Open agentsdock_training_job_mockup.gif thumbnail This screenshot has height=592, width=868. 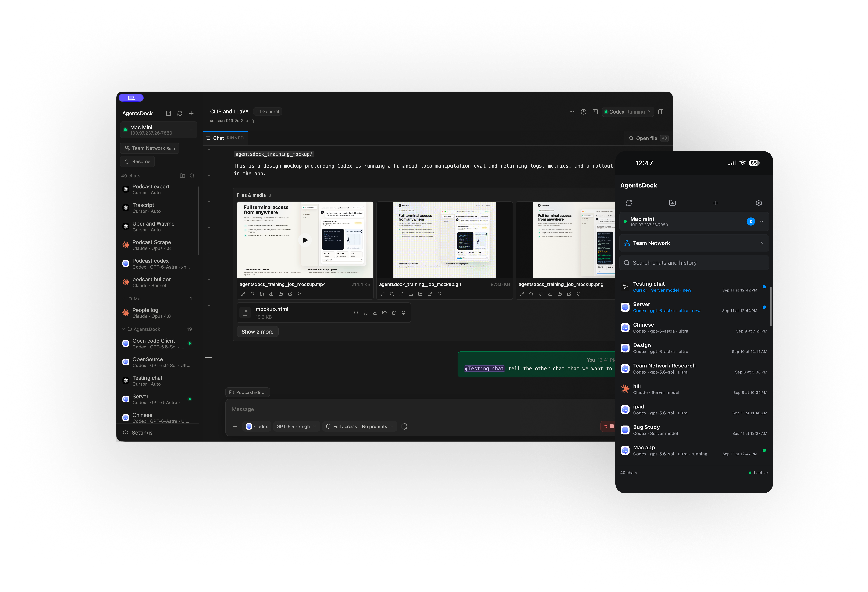tap(444, 240)
